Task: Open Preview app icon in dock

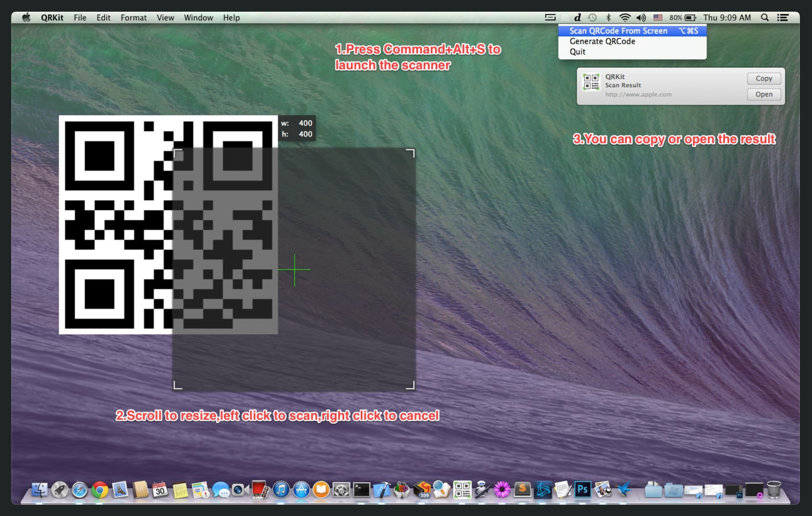Action: click(x=602, y=490)
